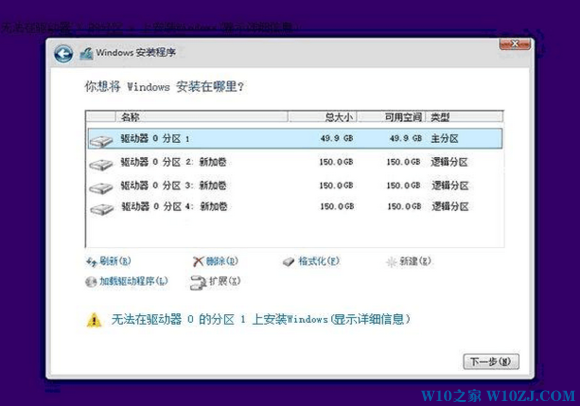Click load driver (加载驱动程序) link

tap(127, 281)
